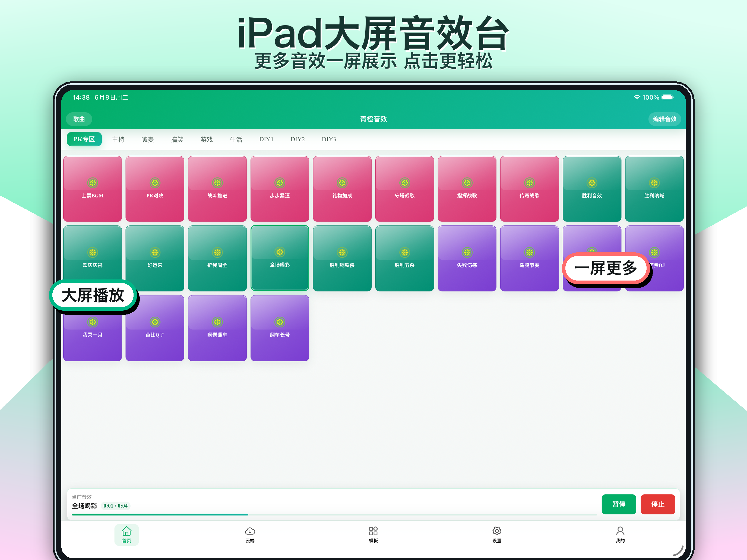Click the battery indicator icon
Image resolution: width=747 pixels, height=560 pixels.
click(x=667, y=97)
